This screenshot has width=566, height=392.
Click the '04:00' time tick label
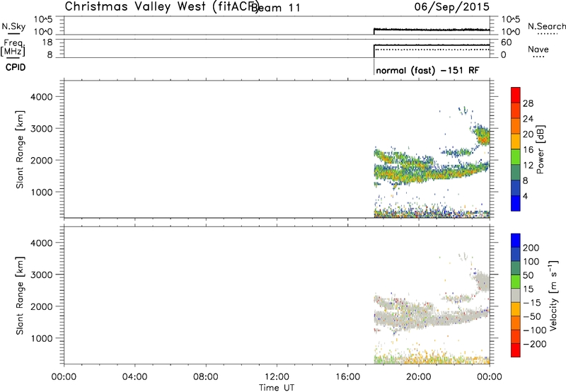click(134, 377)
